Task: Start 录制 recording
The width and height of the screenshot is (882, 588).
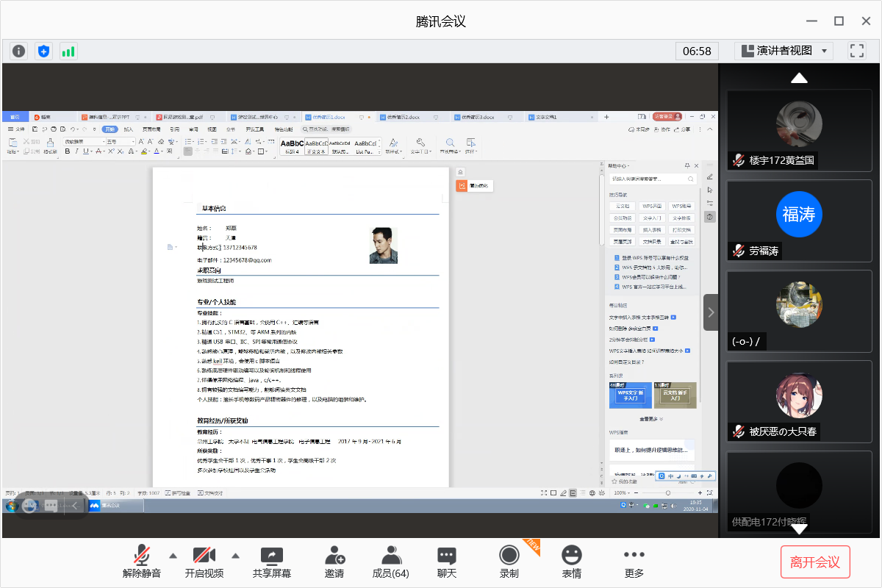Action: coord(509,562)
